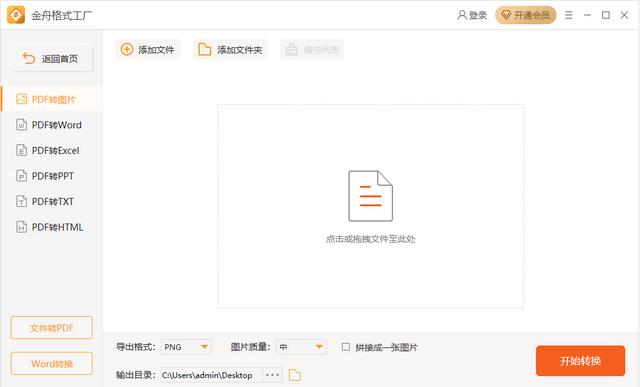Click the 开始转换 start conversion button
This screenshot has height=387, width=640.
point(580,361)
